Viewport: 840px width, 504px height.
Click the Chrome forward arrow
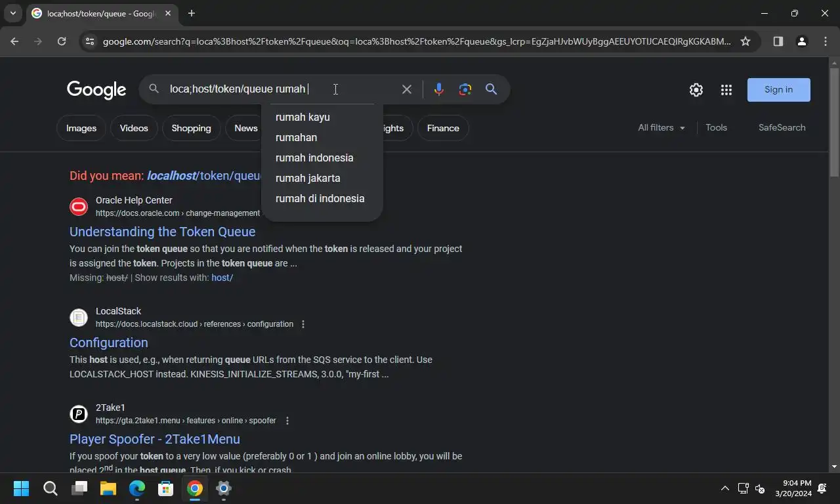pyautogui.click(x=38, y=41)
